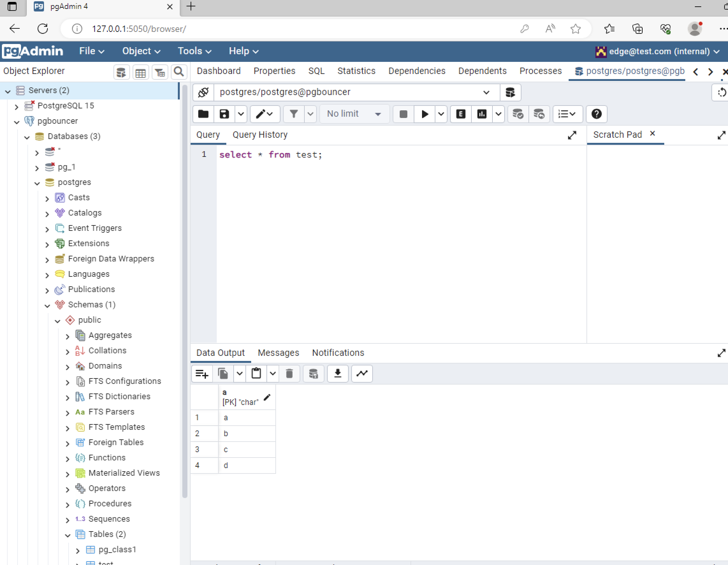Click the Explain Analyze chart icon
The width and height of the screenshot is (728, 565).
tap(482, 114)
